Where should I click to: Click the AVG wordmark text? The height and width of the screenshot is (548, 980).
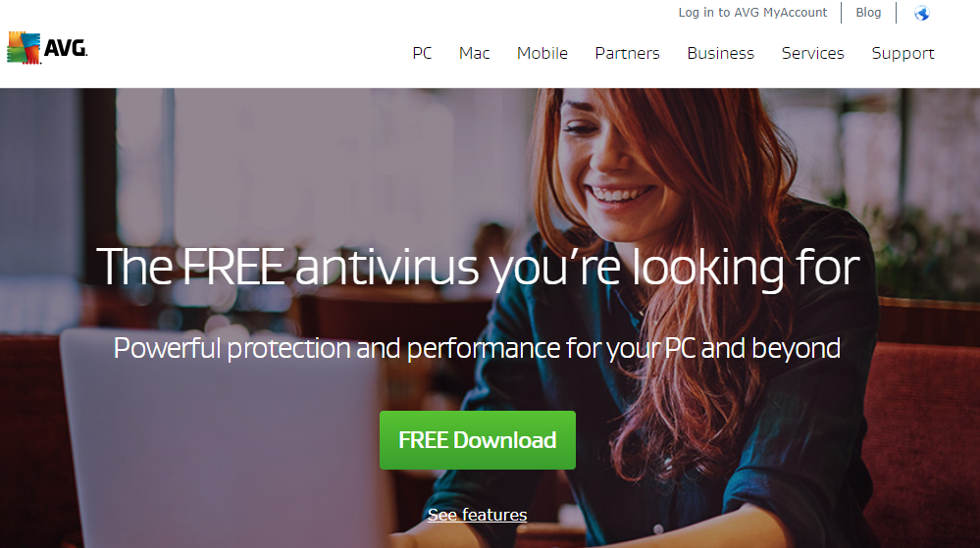pyautogui.click(x=66, y=48)
